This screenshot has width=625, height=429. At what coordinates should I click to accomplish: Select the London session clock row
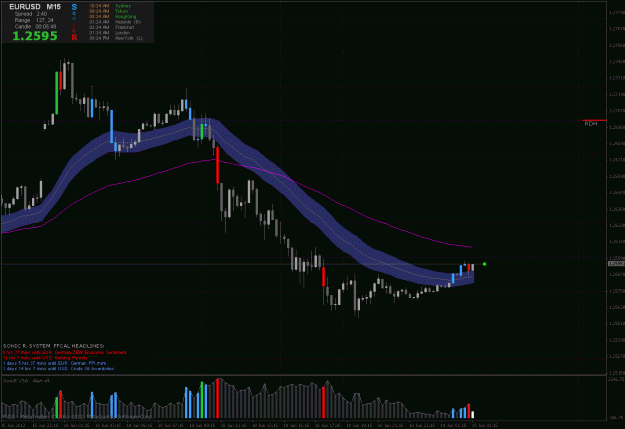click(x=109, y=33)
